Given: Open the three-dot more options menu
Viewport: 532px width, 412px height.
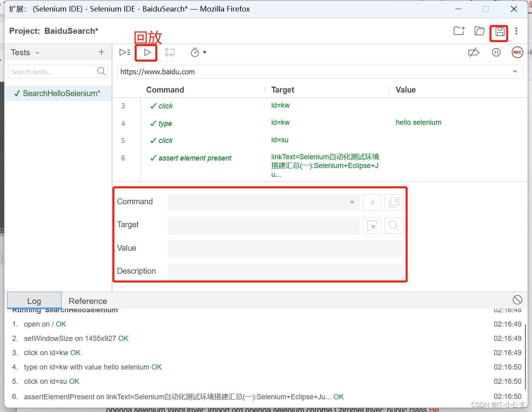Looking at the screenshot, I should 516,31.
